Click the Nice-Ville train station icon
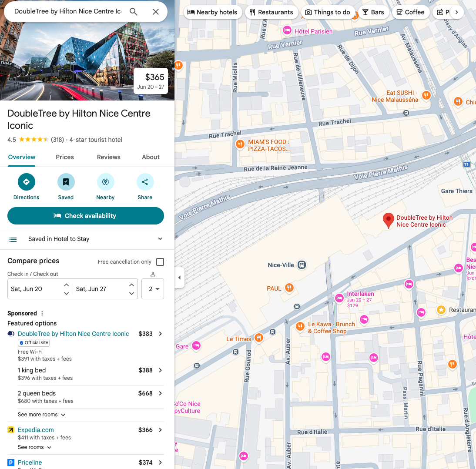Screen dimensions: 476x469 coord(302,265)
